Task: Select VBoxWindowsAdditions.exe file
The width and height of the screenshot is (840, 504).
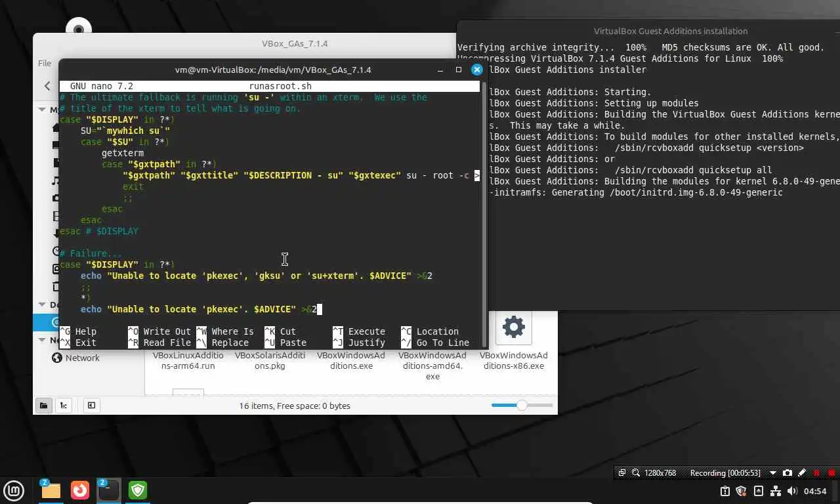Action: pos(351,360)
